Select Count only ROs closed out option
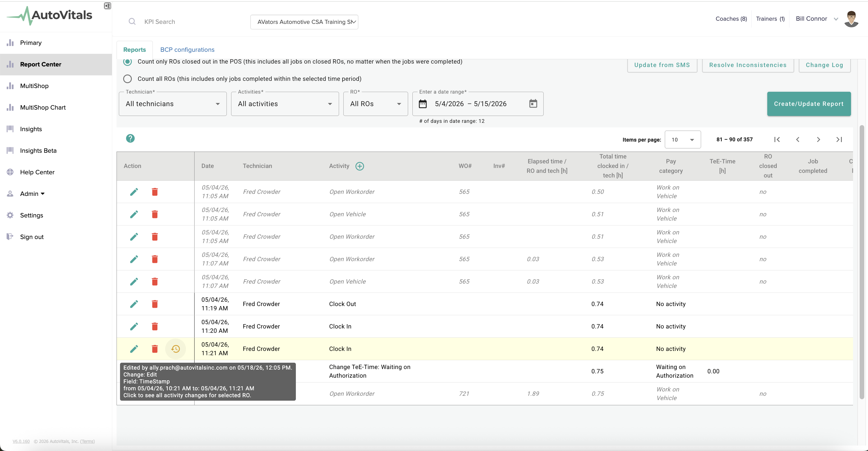This screenshot has height=451, width=868. (x=127, y=62)
